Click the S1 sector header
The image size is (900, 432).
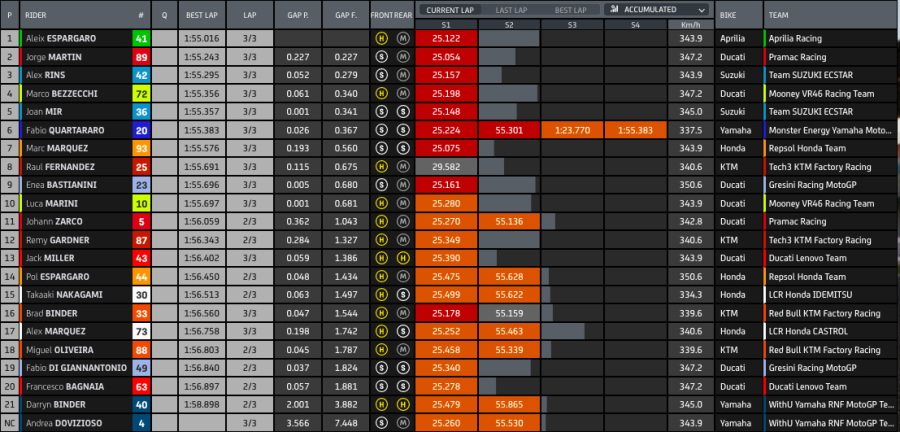click(446, 25)
